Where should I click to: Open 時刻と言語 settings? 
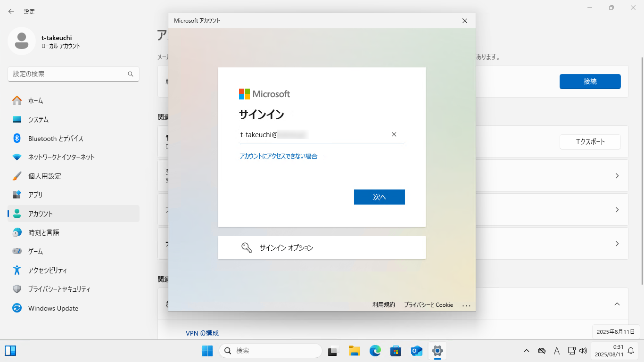(74, 232)
